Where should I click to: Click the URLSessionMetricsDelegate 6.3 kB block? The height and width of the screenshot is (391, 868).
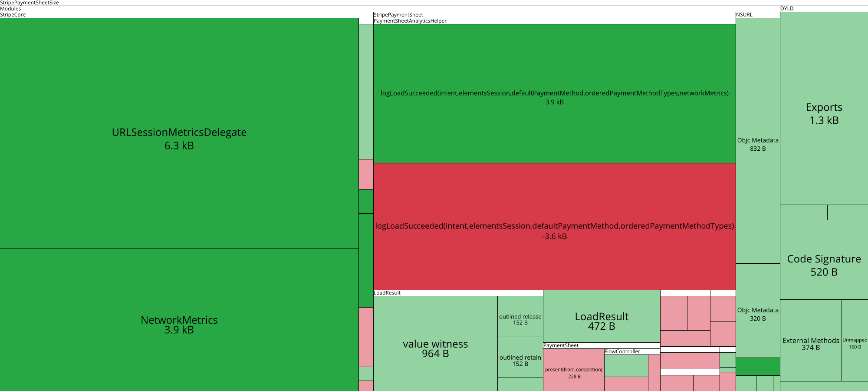click(179, 133)
